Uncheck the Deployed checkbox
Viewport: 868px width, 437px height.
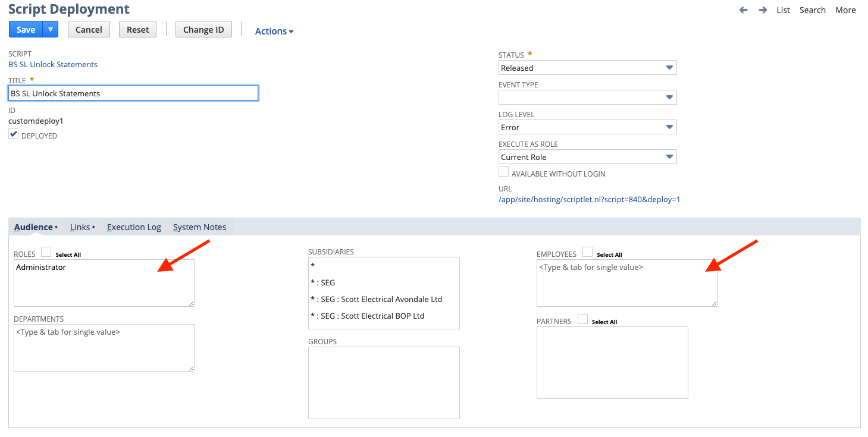point(14,134)
